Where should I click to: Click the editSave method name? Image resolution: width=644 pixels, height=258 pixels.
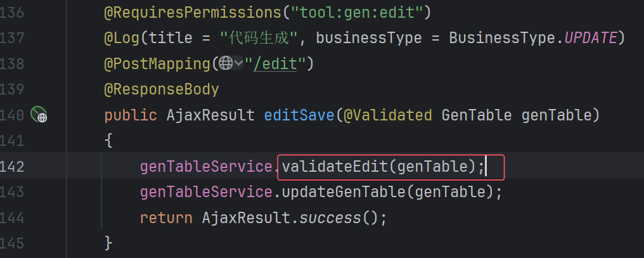pyautogui.click(x=299, y=115)
